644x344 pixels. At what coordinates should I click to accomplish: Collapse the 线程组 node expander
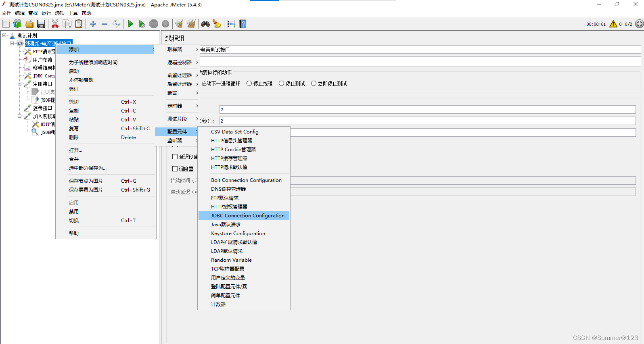pyautogui.click(x=12, y=44)
